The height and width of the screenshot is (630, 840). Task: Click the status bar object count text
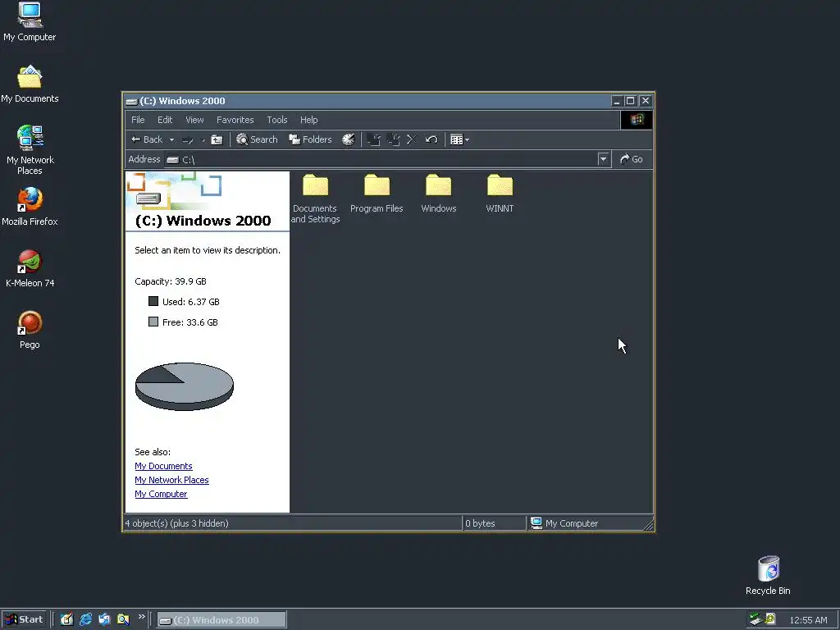pyautogui.click(x=177, y=523)
